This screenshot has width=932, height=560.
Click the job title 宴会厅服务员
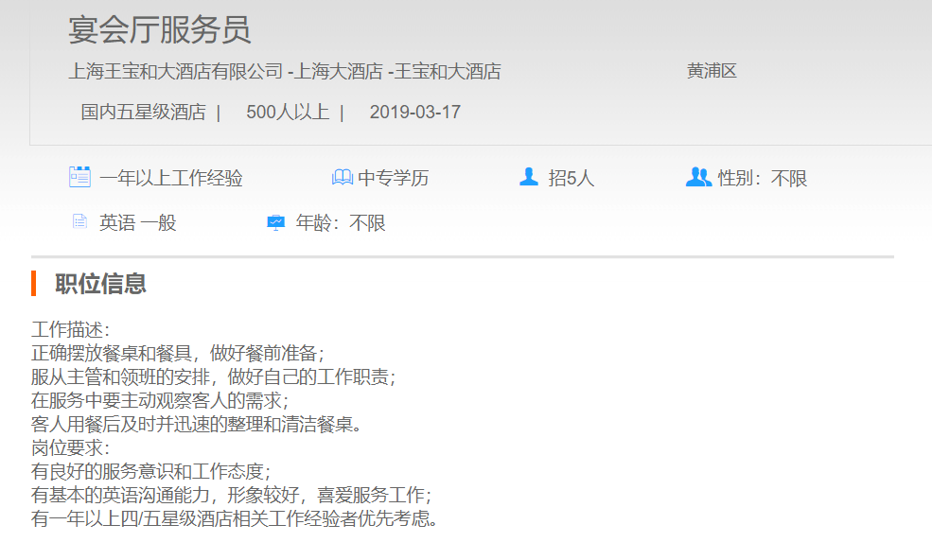tap(159, 30)
